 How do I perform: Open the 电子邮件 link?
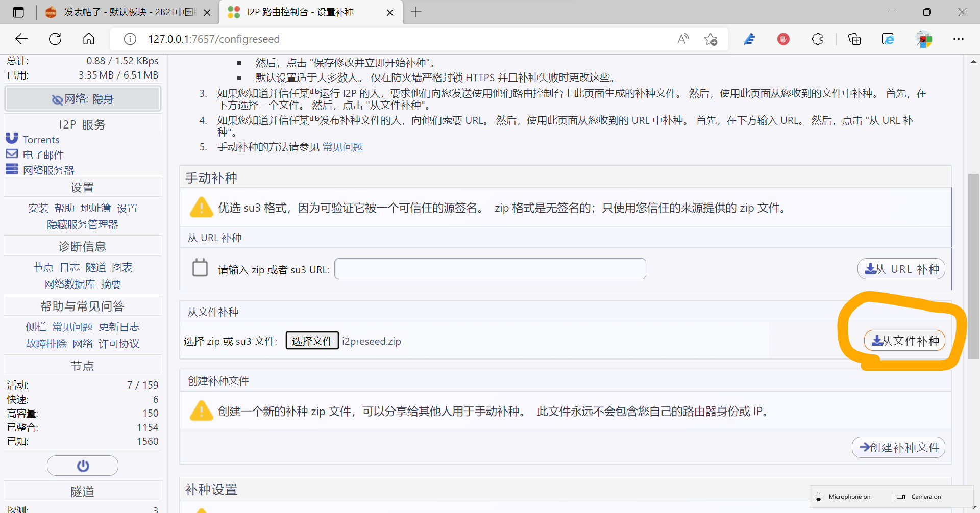43,155
